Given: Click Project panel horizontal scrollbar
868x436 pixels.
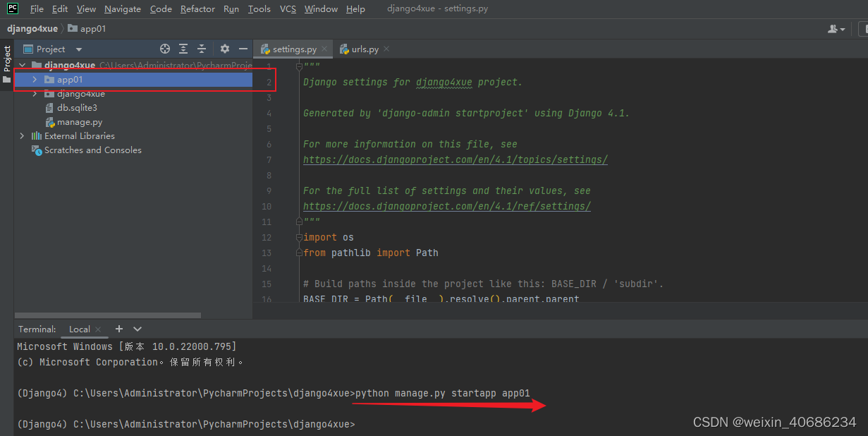Looking at the screenshot, I should tap(107, 315).
